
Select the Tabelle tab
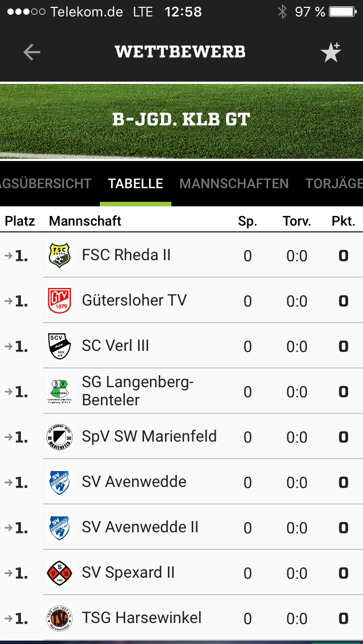(136, 184)
